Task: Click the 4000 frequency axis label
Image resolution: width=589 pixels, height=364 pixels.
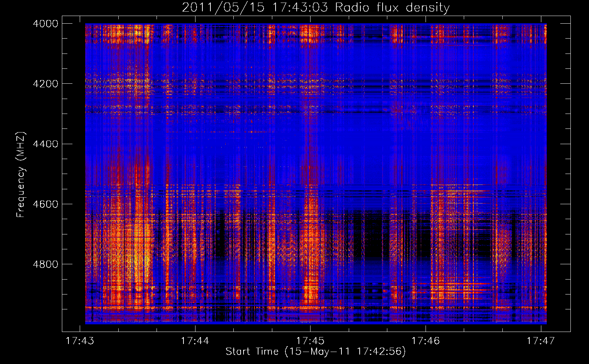Action: tap(46, 24)
